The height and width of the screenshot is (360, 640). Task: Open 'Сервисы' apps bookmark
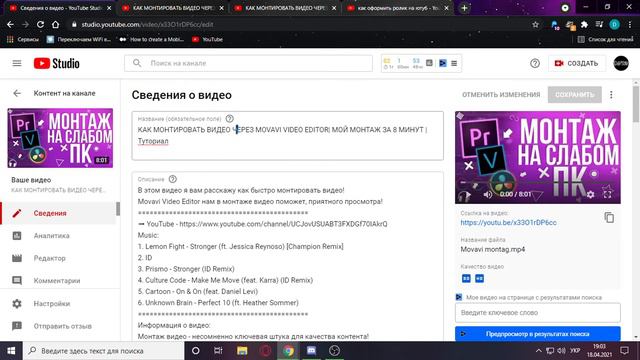[22, 39]
